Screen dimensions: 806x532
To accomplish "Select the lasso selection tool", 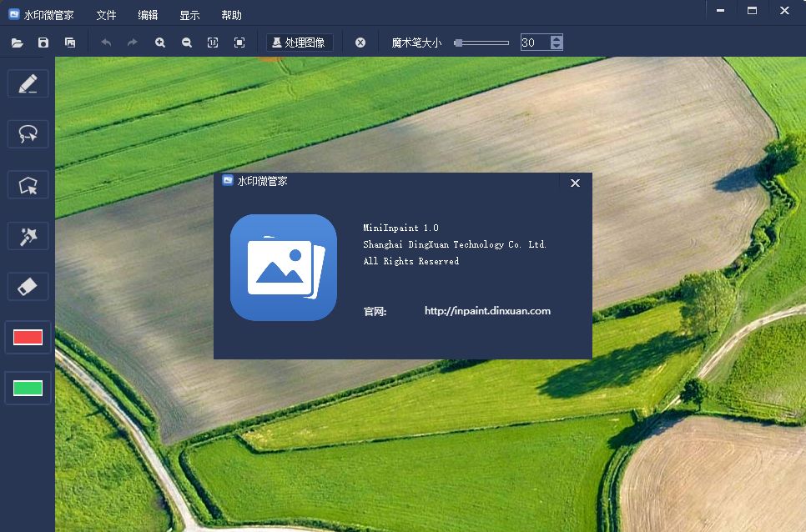I will pos(28,133).
